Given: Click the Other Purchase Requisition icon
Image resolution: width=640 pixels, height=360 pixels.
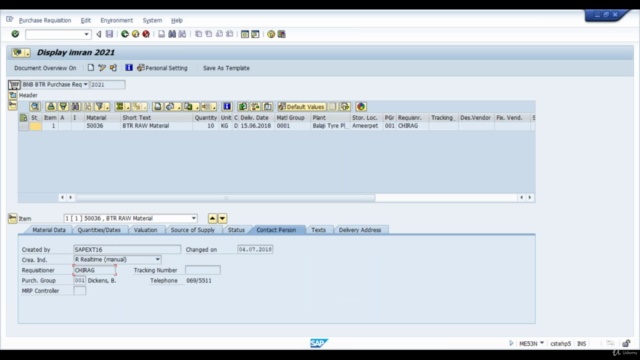Looking at the screenshot, I should tap(113, 68).
